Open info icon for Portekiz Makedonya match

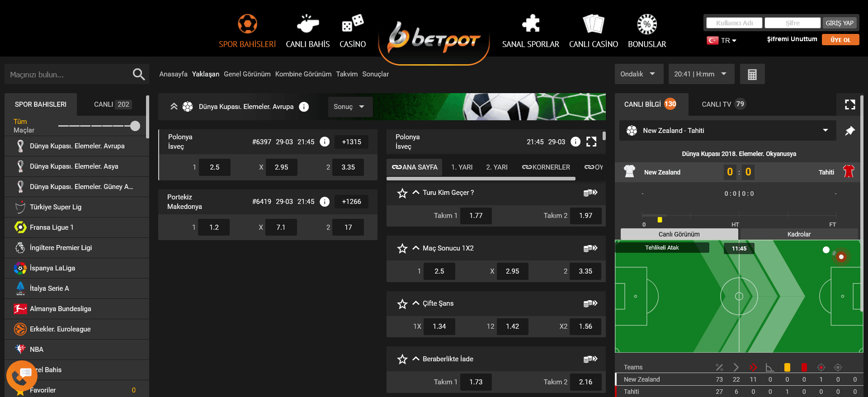click(x=325, y=202)
